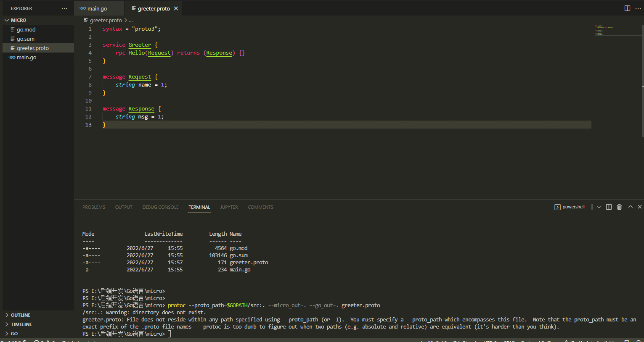
Task: Maximize the panel with the chevron-up control
Action: pos(630,207)
